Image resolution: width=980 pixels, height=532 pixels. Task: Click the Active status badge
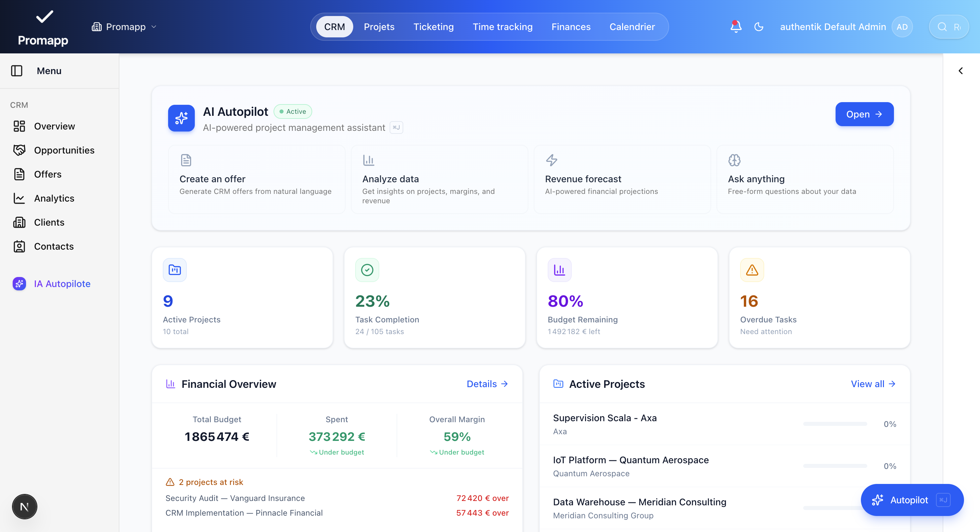point(293,111)
